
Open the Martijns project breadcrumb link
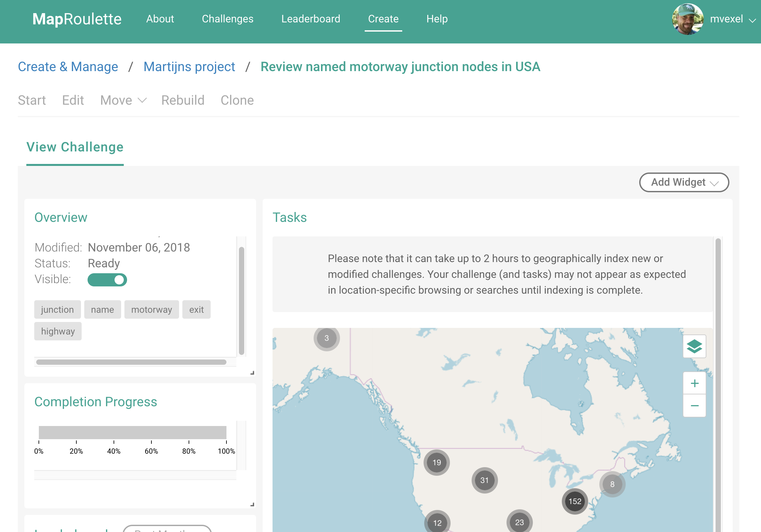[189, 66]
